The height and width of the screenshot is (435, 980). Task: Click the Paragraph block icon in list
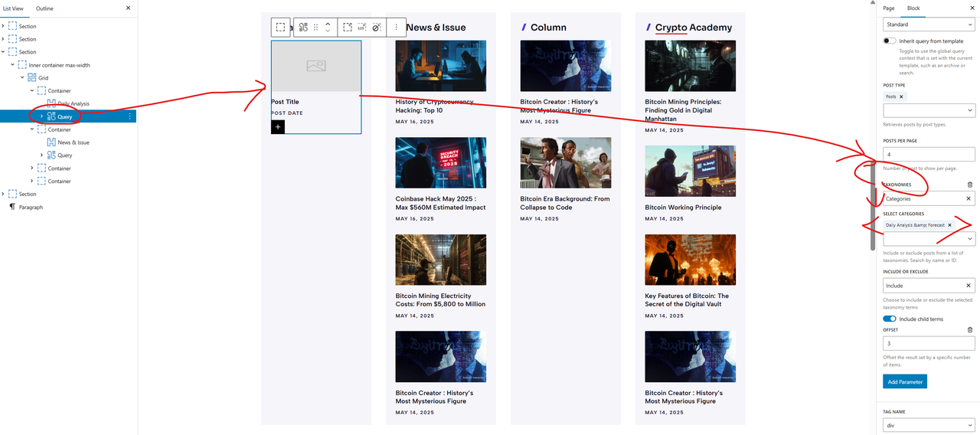12,207
